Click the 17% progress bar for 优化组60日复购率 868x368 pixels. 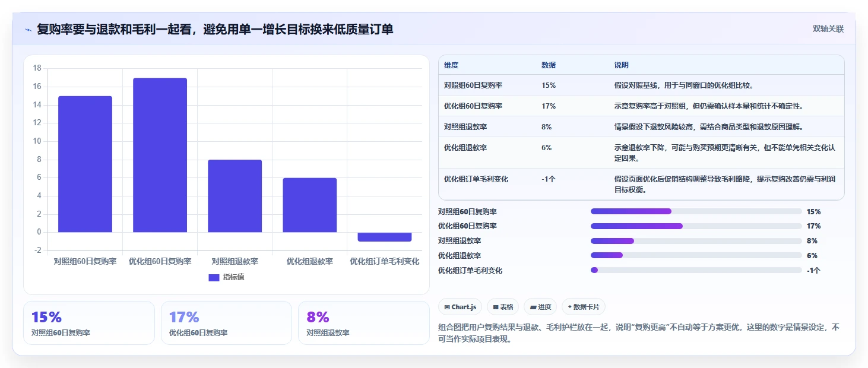(696, 226)
